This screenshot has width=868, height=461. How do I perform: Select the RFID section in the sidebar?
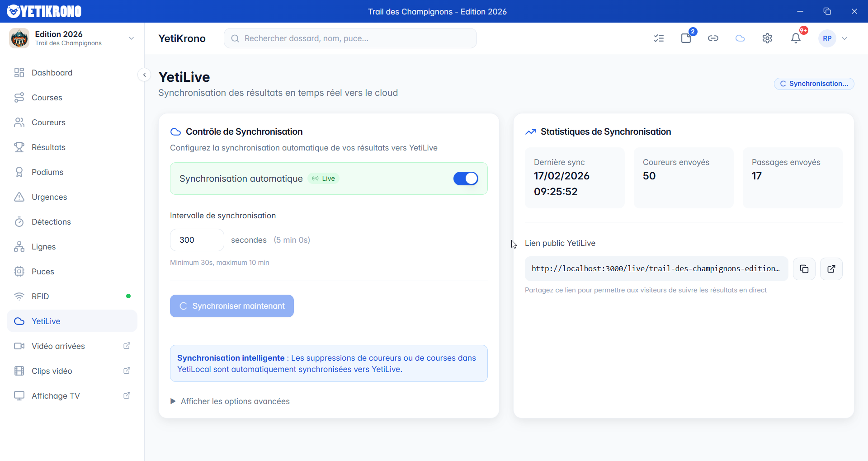[x=40, y=296]
